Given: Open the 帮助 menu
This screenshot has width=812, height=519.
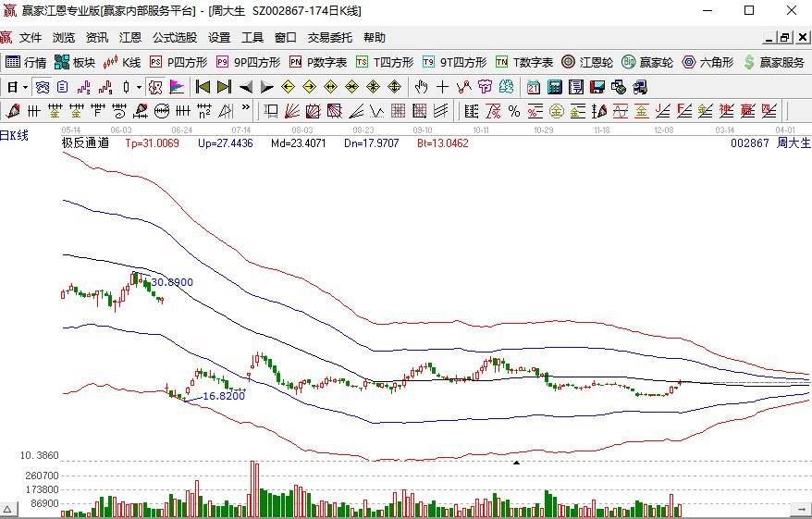Looking at the screenshot, I should [374, 37].
